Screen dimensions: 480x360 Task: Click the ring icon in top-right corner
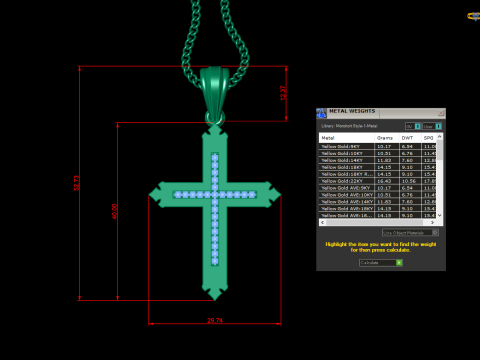(474, 16)
